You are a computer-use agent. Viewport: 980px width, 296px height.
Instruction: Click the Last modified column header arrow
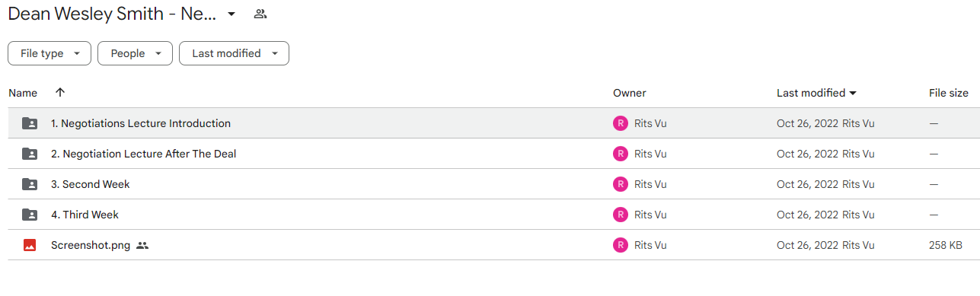coord(853,93)
